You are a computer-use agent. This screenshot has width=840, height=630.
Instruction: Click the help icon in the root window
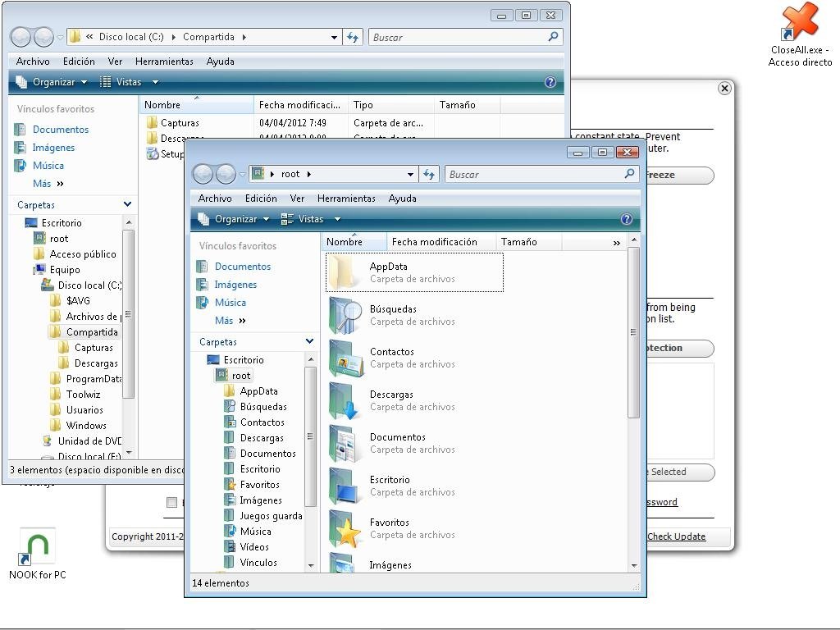[626, 219]
